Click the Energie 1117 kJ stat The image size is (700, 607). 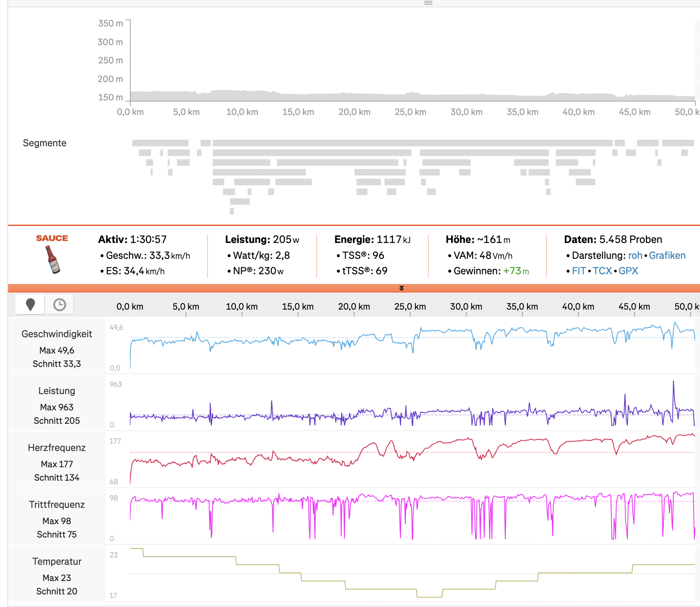(x=372, y=239)
